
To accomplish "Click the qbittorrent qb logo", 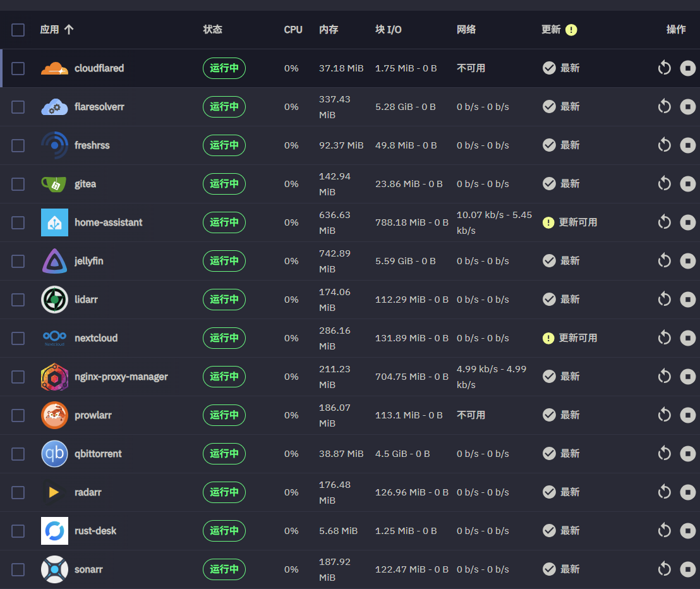I will point(54,454).
